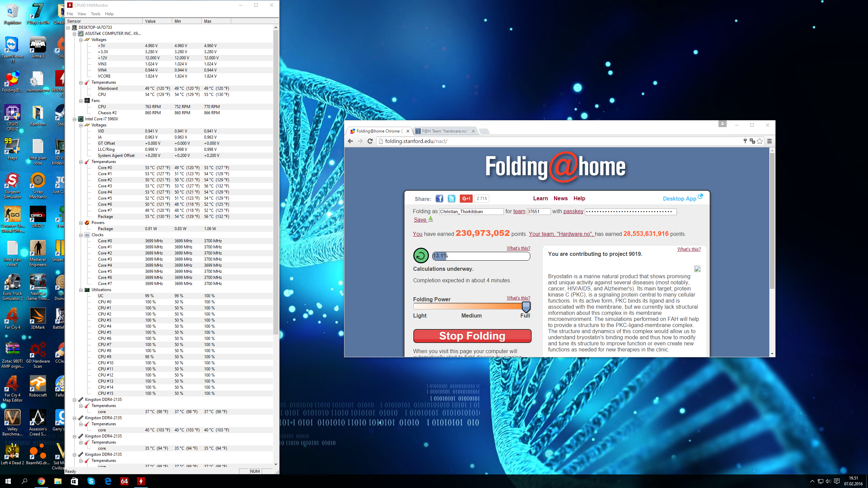The image size is (868, 488).
Task: Collapse the ASUSTeK COMPUTER INC. node
Action: [x=75, y=34]
